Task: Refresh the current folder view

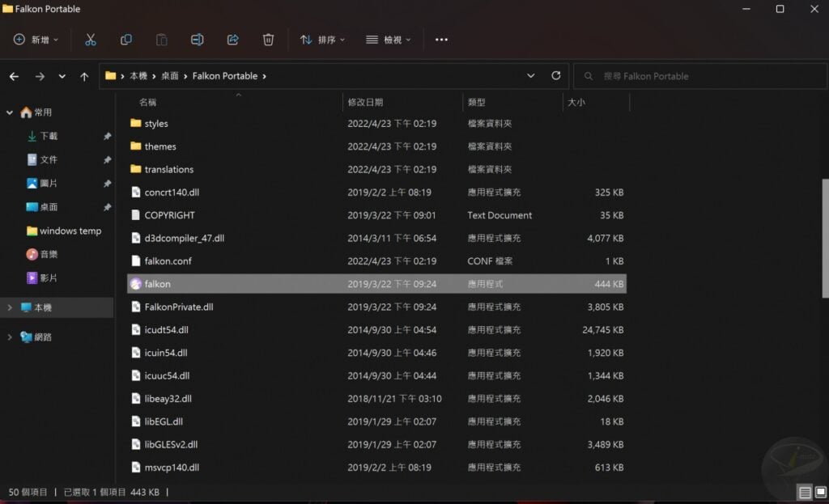Action: (555, 75)
